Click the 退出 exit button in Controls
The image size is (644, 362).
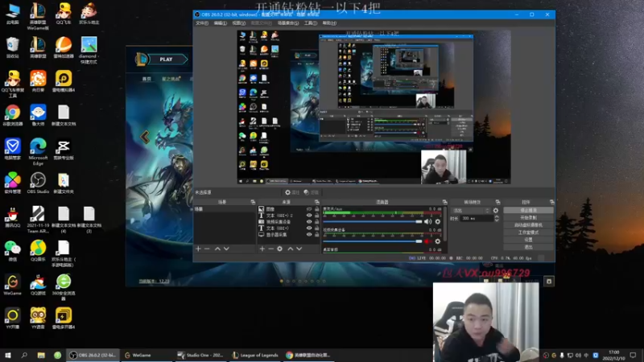[x=528, y=247]
